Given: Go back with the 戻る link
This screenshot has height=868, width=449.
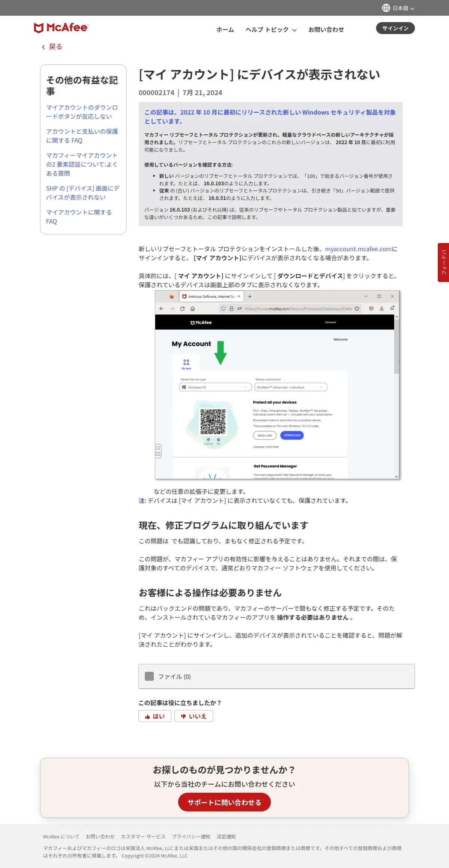Looking at the screenshot, I should pos(55,47).
